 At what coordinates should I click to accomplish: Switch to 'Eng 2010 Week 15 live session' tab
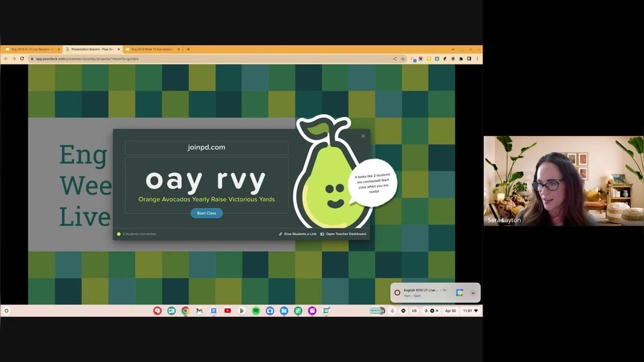pos(153,49)
